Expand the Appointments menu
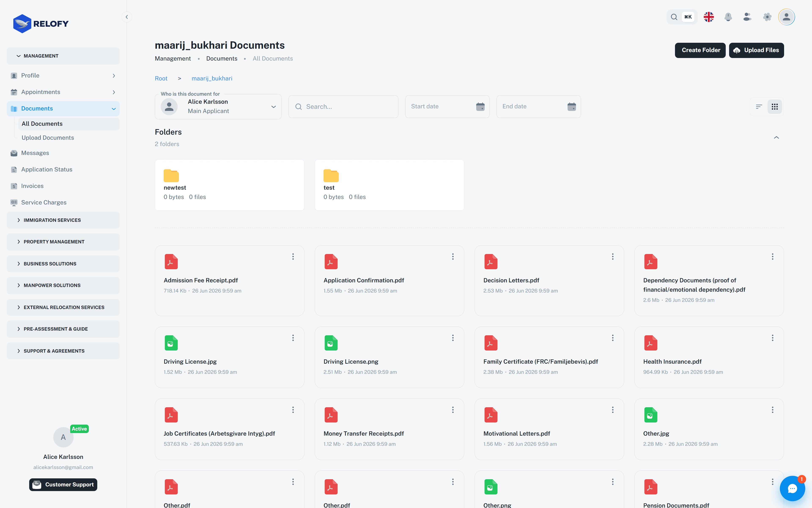Image resolution: width=812 pixels, height=508 pixels. (x=63, y=92)
